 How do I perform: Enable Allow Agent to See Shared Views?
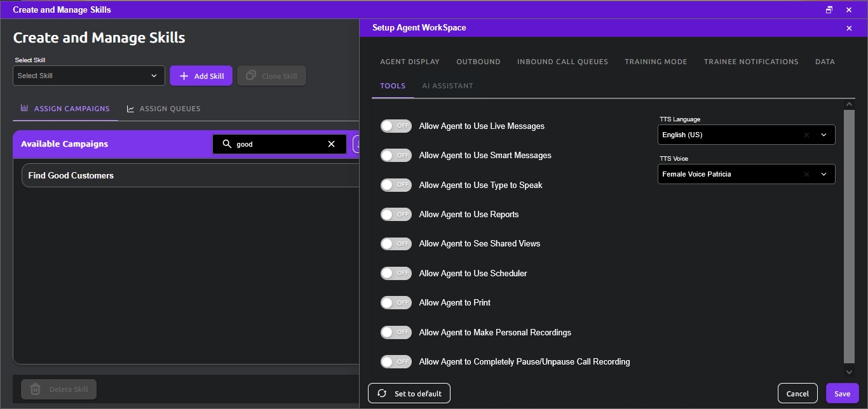click(x=396, y=244)
